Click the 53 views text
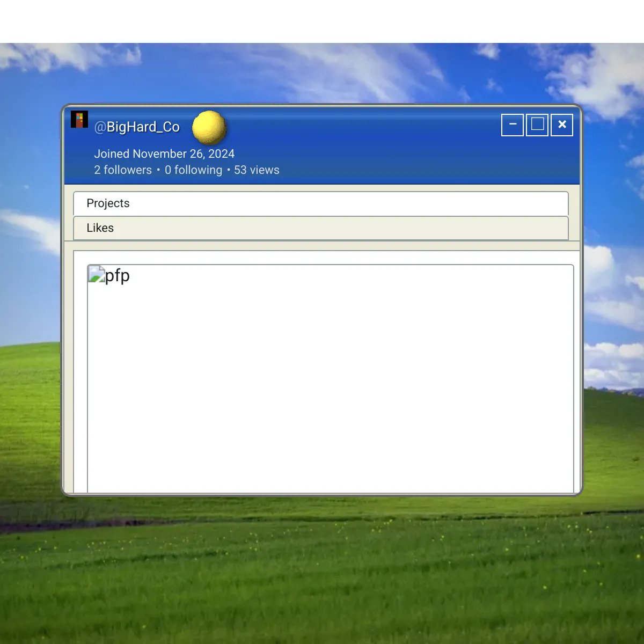 pyautogui.click(x=257, y=170)
